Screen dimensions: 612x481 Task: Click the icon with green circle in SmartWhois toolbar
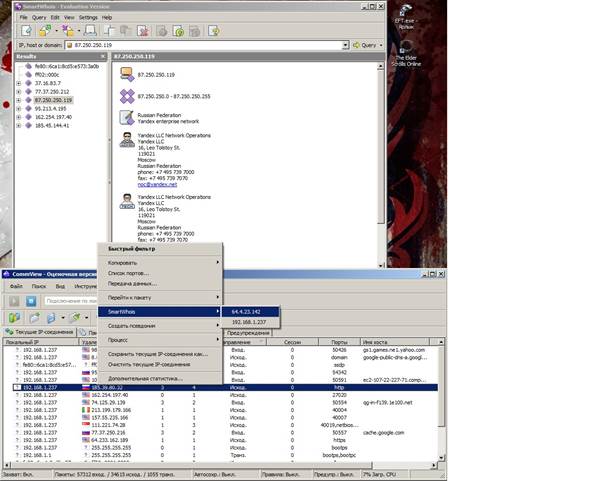click(x=178, y=30)
